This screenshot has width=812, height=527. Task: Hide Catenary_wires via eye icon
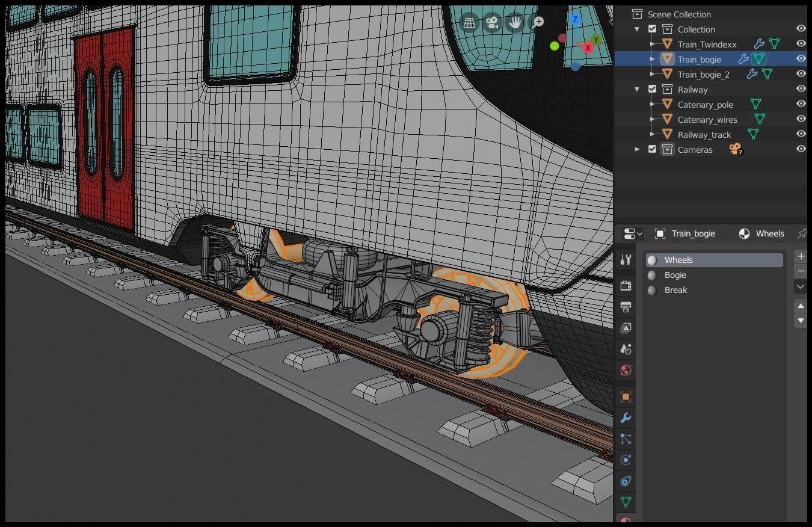(x=801, y=119)
